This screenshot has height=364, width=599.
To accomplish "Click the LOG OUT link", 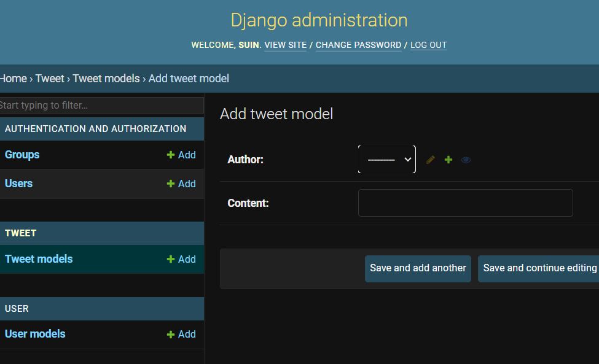I will 429,45.
